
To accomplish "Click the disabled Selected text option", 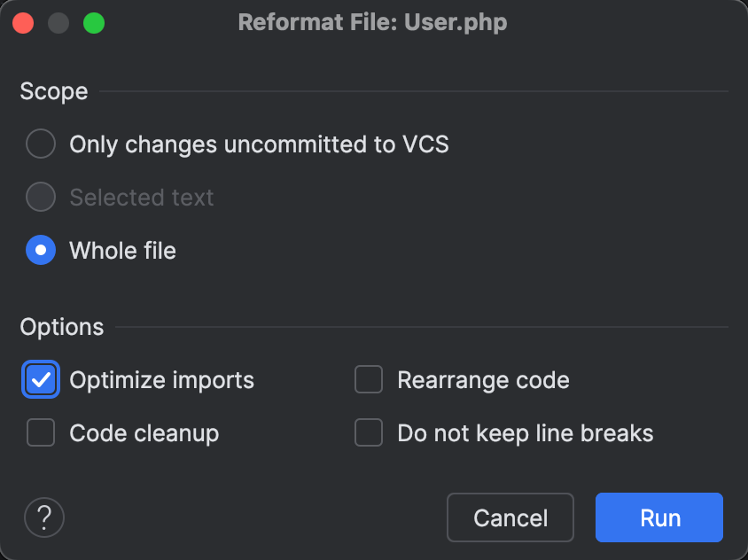I will pyautogui.click(x=40, y=197).
